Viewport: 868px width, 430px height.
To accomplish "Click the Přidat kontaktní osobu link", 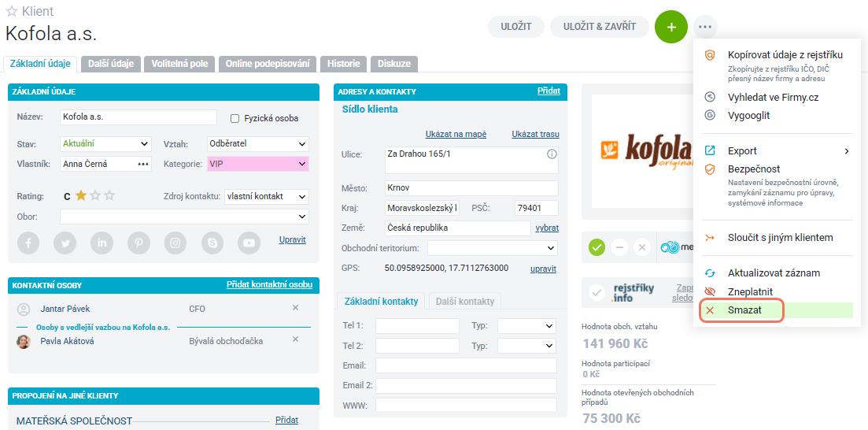I will 269,285.
